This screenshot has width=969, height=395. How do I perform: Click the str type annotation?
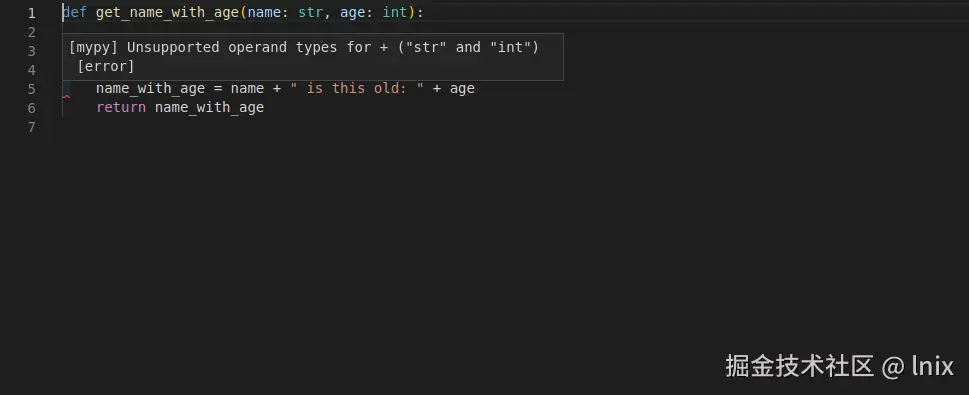tap(310, 12)
